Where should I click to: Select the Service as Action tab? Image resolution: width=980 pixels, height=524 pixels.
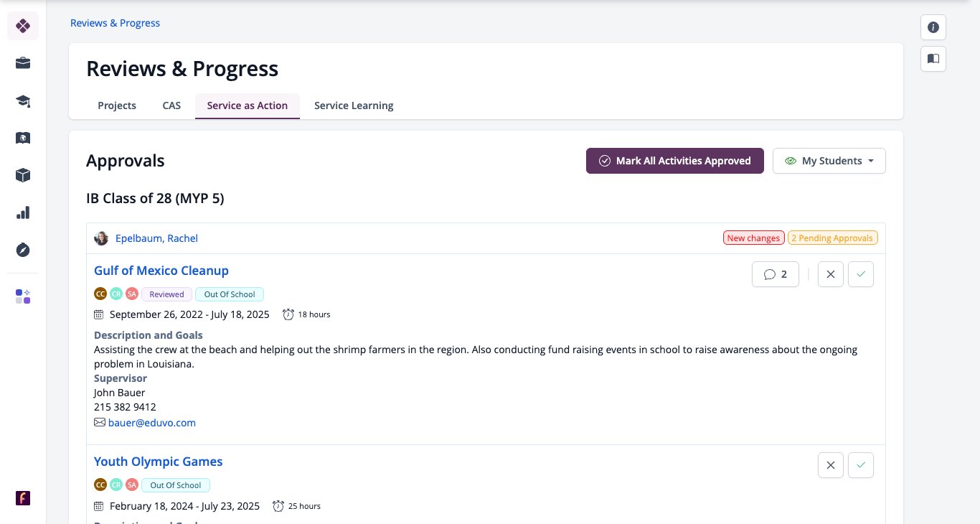[248, 106]
